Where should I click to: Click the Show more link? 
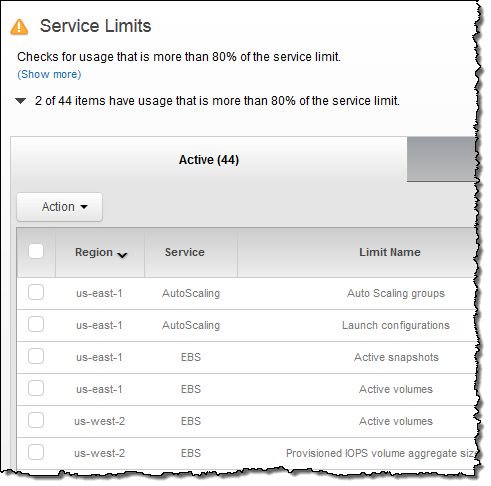point(49,74)
